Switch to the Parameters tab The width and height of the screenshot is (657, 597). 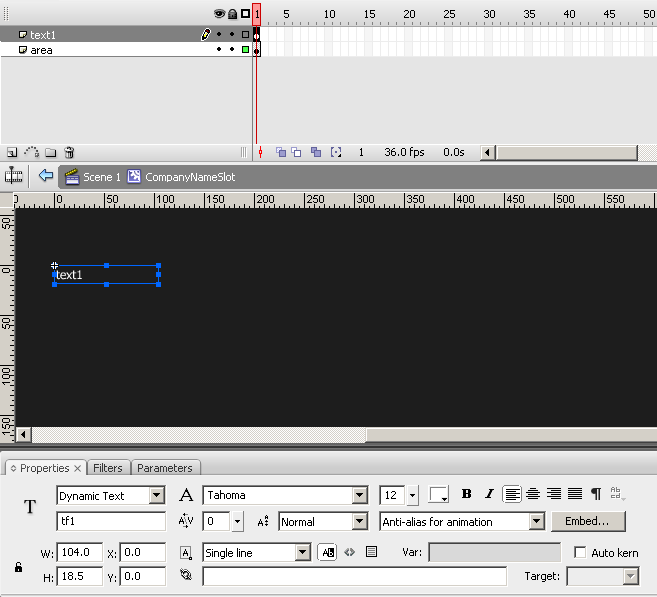[165, 468]
